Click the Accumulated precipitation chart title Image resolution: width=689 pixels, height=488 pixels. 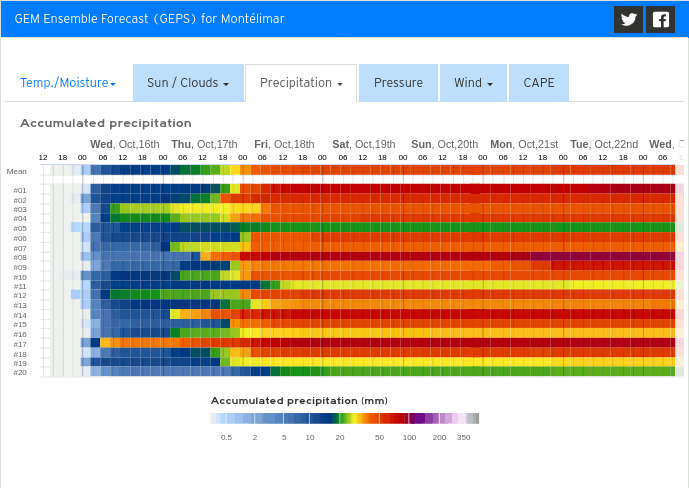106,123
